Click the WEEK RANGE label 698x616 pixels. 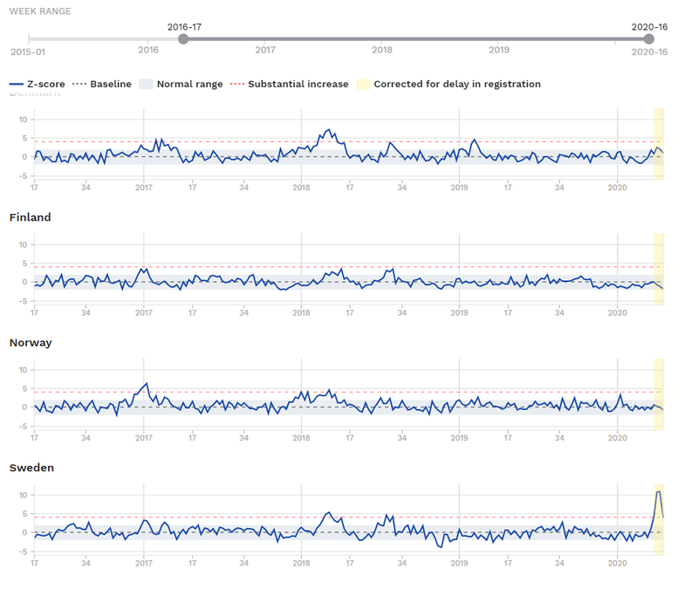(x=43, y=11)
